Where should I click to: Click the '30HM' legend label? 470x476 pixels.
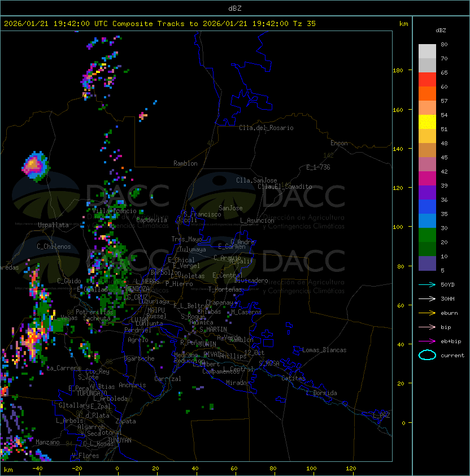tap(447, 299)
